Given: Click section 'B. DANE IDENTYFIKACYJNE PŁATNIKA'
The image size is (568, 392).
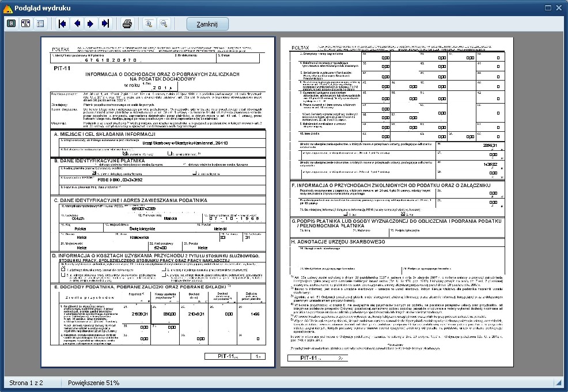Looking at the screenshot, I should (100, 161).
